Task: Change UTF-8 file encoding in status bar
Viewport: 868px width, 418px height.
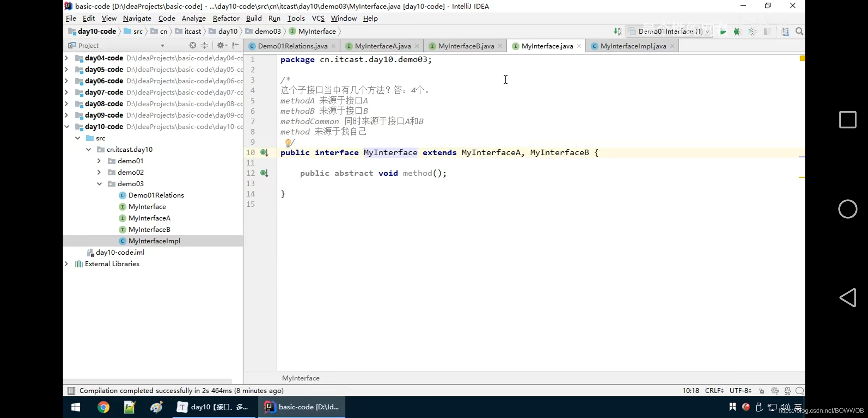Action: tap(740, 391)
